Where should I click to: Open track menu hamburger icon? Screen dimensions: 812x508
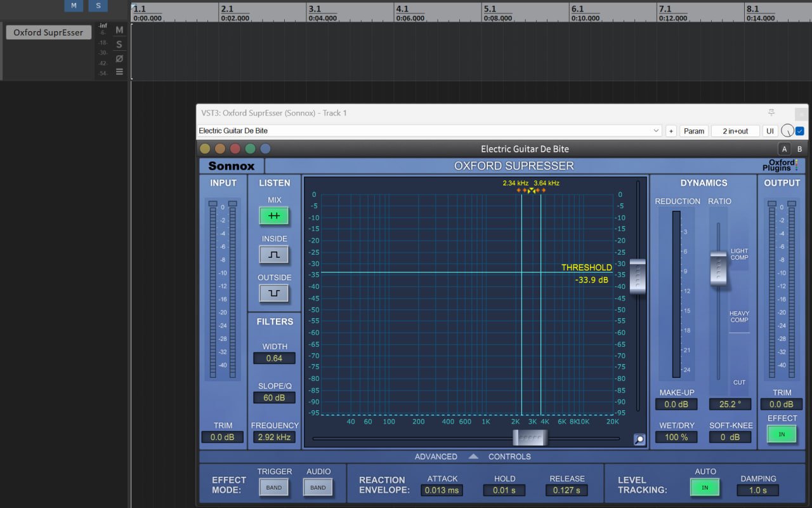point(119,72)
